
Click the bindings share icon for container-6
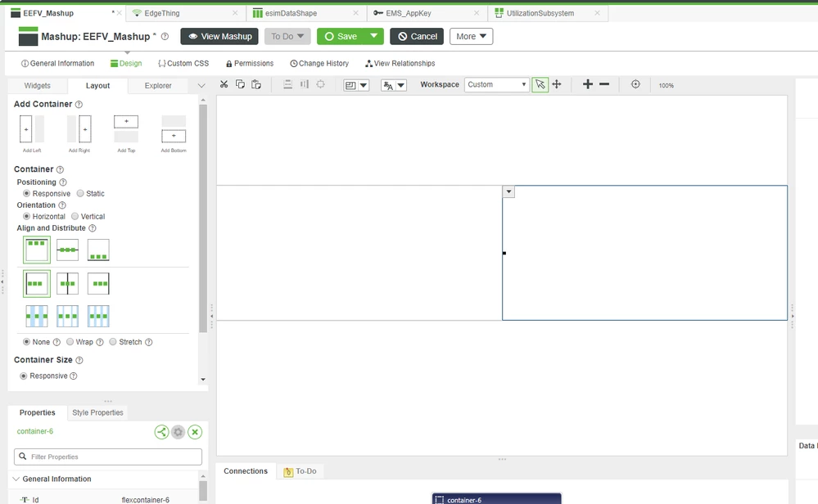[162, 432]
